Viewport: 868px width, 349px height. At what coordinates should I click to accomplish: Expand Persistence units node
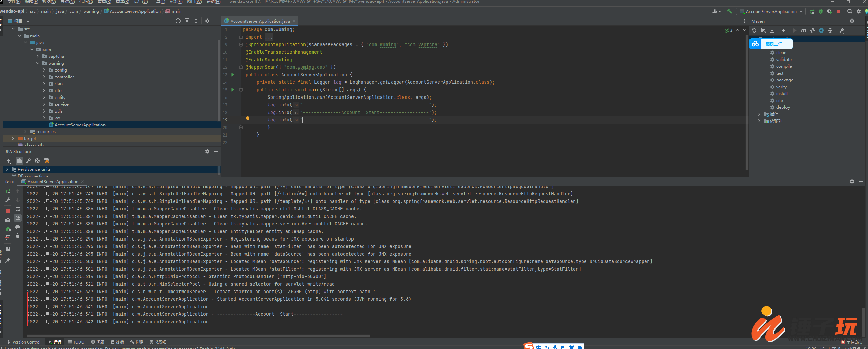[7, 169]
